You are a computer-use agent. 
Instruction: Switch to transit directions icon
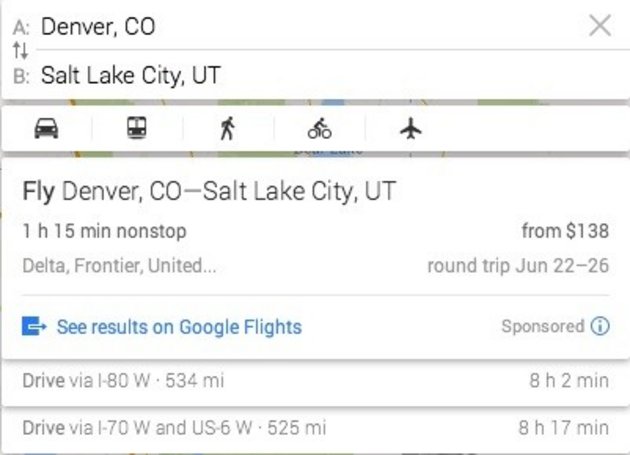(136, 128)
